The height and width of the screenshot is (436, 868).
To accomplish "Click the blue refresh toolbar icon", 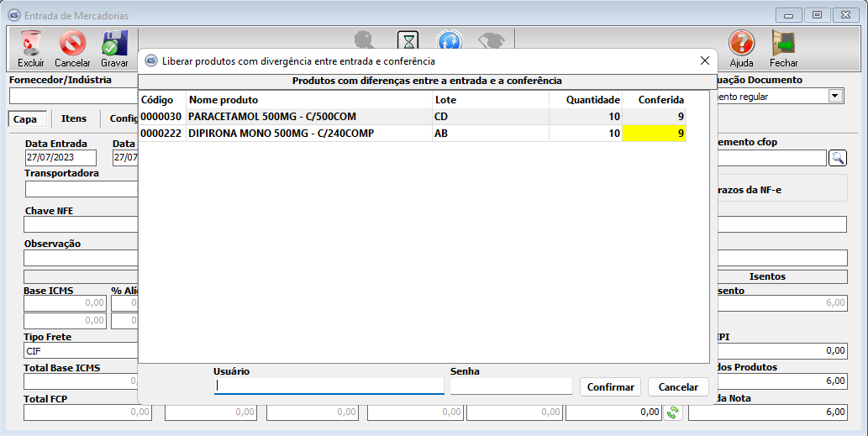I will point(450,40).
